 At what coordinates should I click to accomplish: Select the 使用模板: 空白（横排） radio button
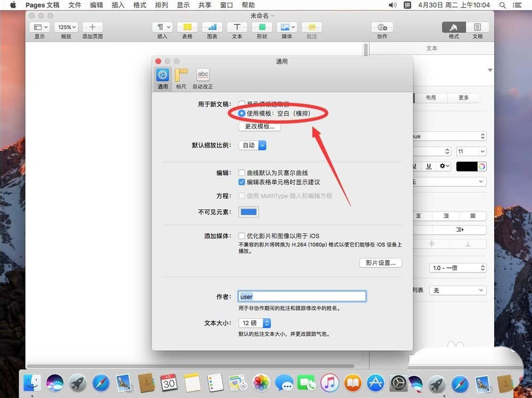tap(242, 113)
